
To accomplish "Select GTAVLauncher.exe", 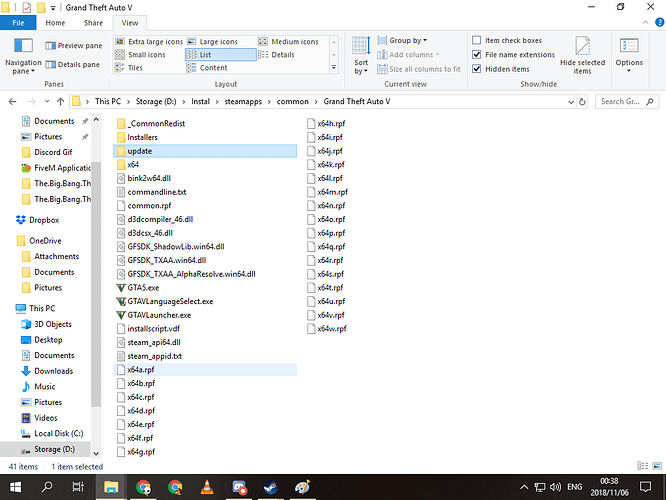I will pos(154,315).
